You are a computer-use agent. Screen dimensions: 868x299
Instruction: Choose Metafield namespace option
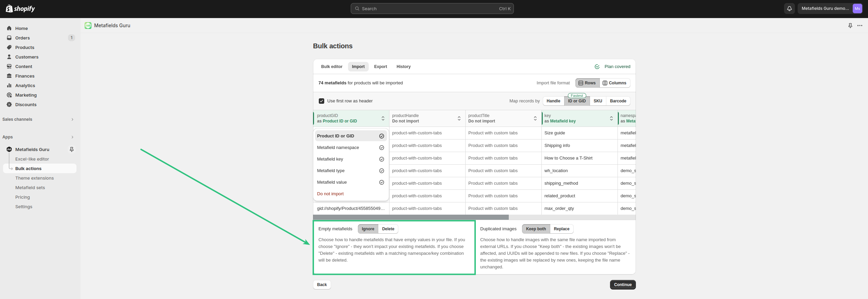pyautogui.click(x=351, y=148)
